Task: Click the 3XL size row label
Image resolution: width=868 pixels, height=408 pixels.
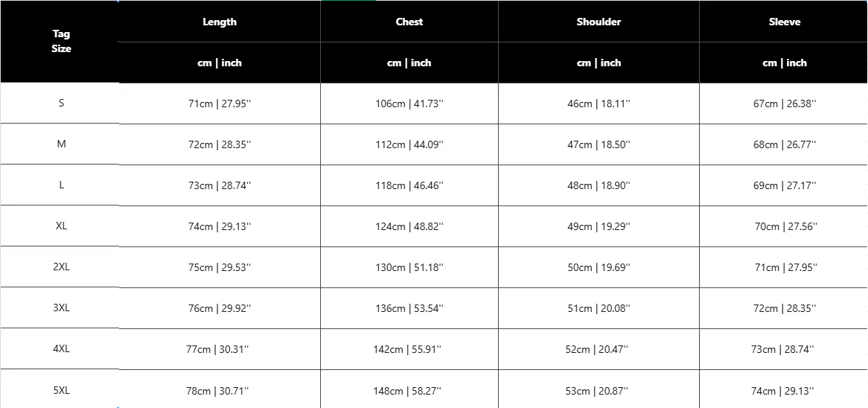Action: coord(61,308)
